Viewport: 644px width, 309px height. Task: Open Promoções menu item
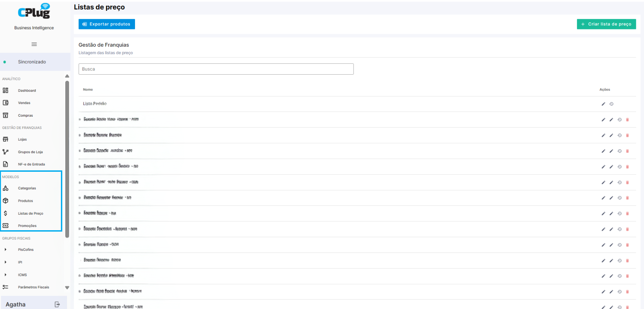(27, 226)
